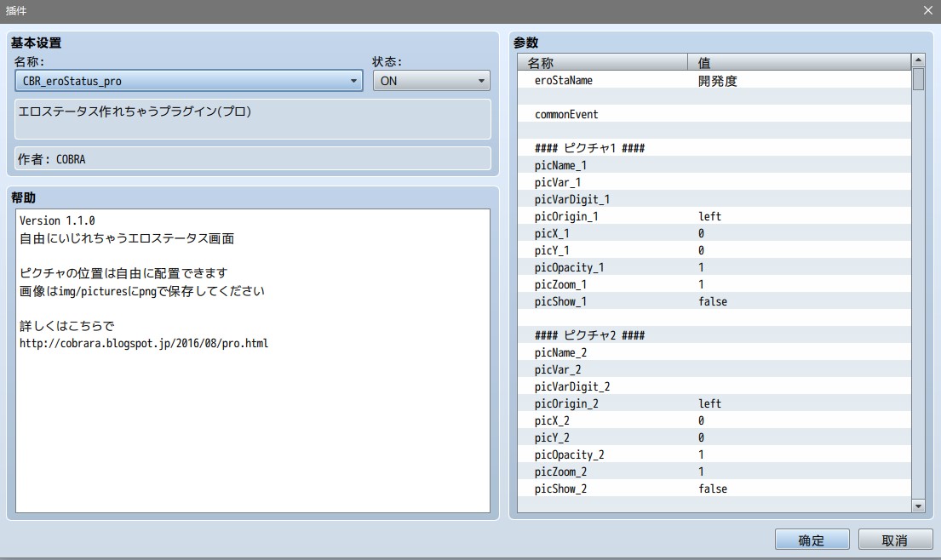
Task: Click the 取消 cancel button
Action: 895,540
